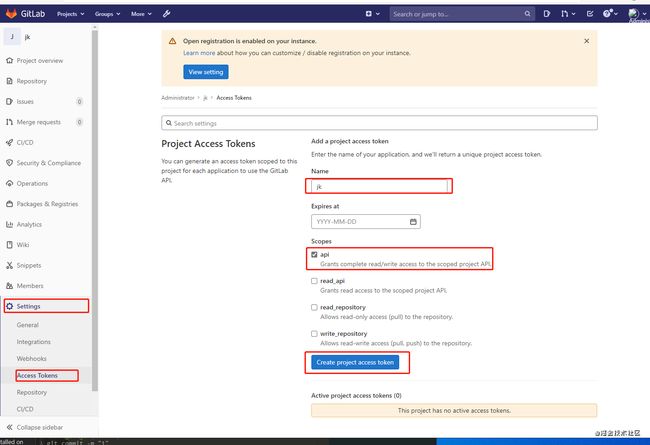The height and width of the screenshot is (445, 650).
Task: Click the Merge requests count badge
Action: pos(80,122)
